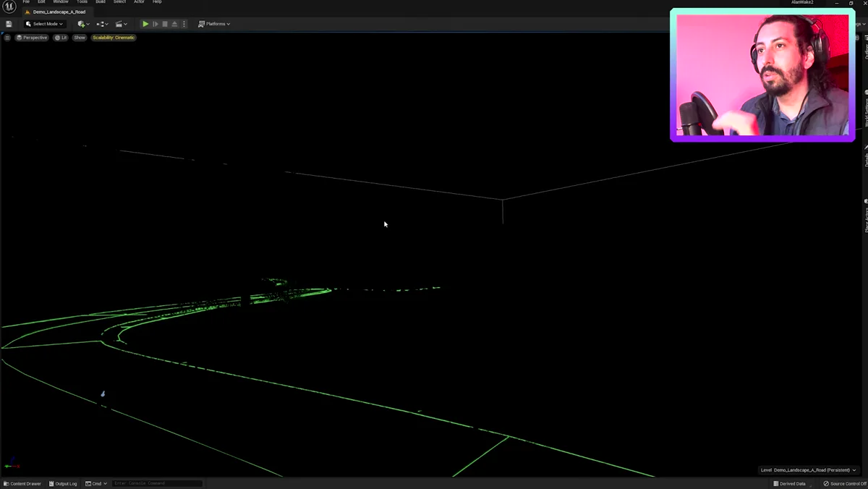Viewport: 868px width, 489px height.
Task: Click the small actor marker beside the road
Action: click(x=103, y=394)
